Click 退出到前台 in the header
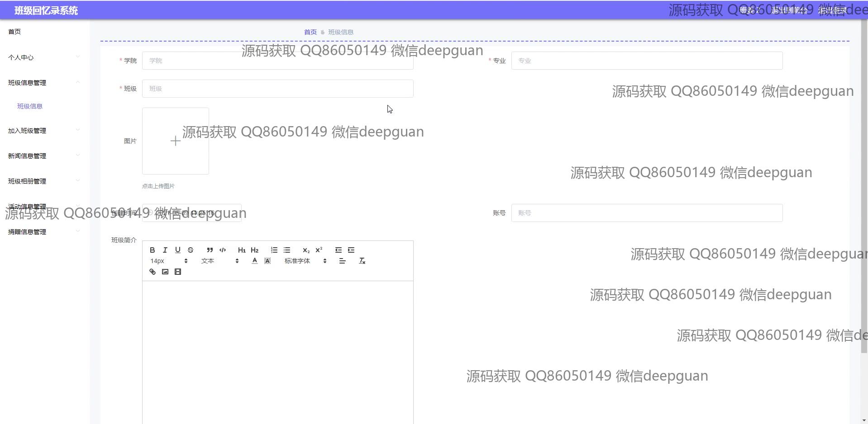The image size is (868, 424). [x=789, y=10]
